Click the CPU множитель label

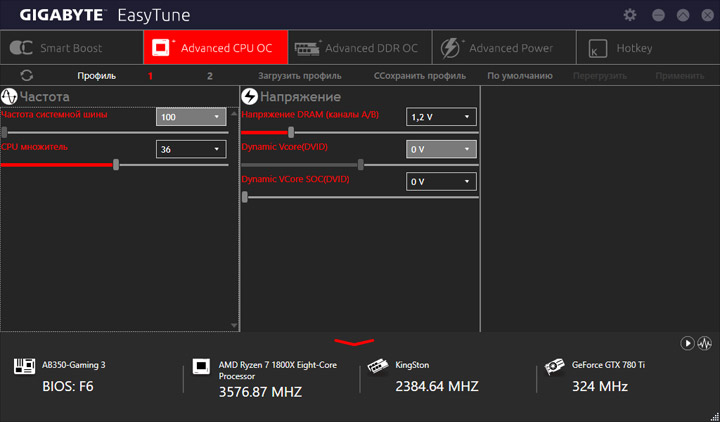pyautogui.click(x=34, y=147)
